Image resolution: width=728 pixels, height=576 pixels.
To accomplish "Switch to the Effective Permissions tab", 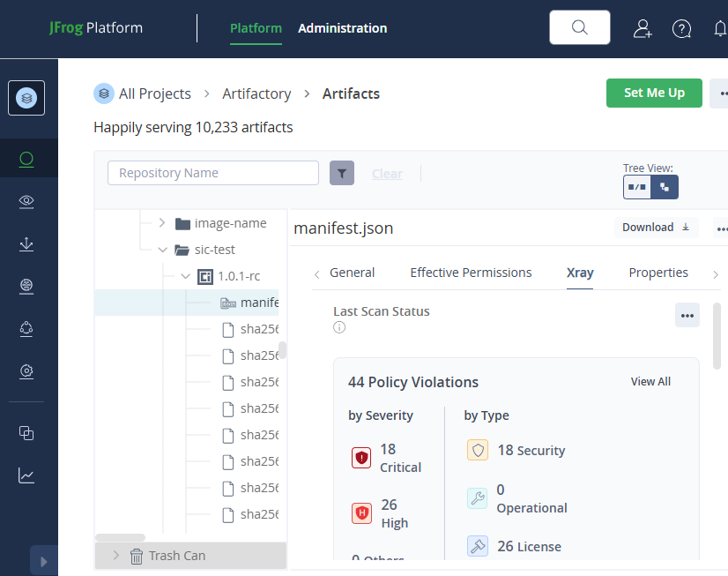I will [x=471, y=273].
